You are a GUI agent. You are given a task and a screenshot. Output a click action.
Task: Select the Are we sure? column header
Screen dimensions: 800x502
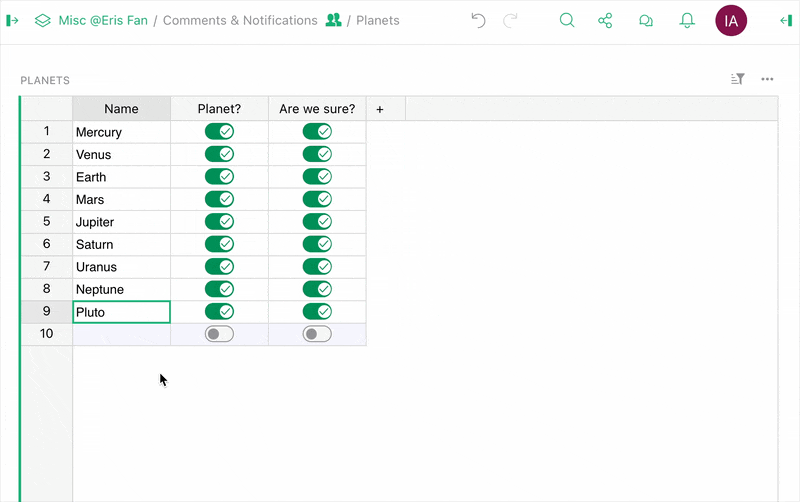click(x=317, y=109)
